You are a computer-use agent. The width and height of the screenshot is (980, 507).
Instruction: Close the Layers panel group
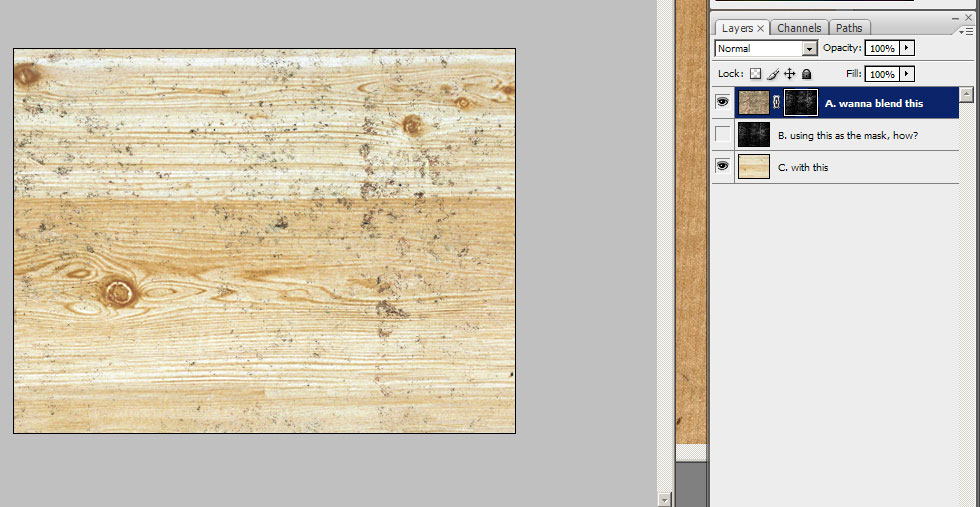click(x=969, y=18)
